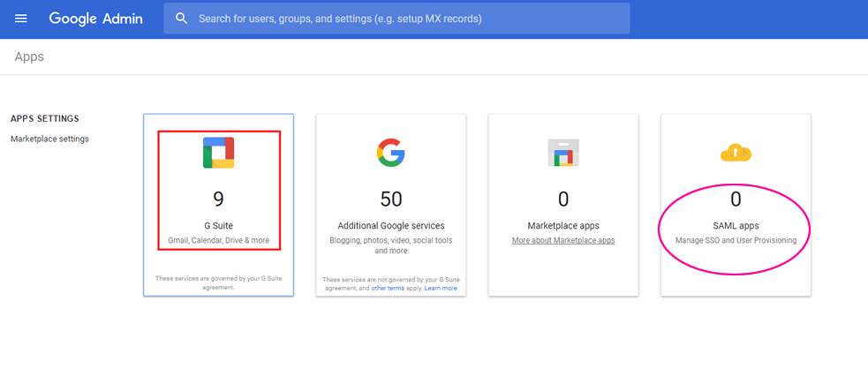Viewport: 868px width, 369px height.
Task: Click 'Manage SSO and User Provisioning' text
Action: (x=736, y=241)
